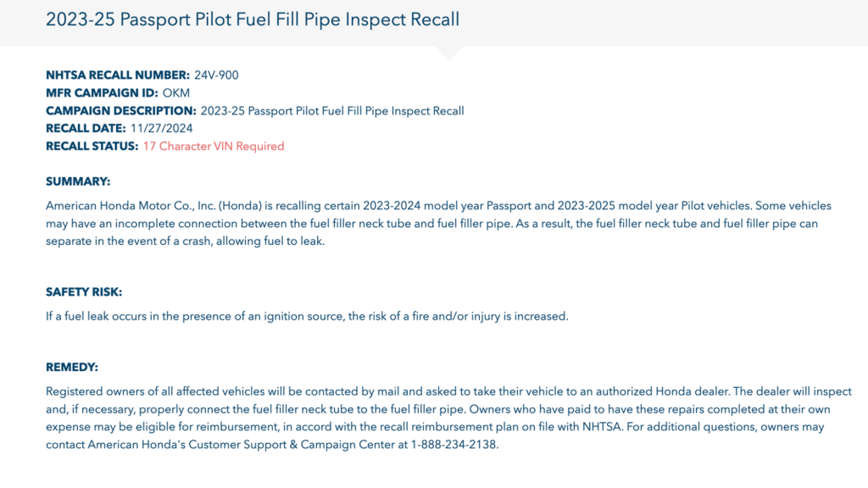Click the MFR Campaign ID value OKM
This screenshot has height=488, width=868.
coord(176,93)
